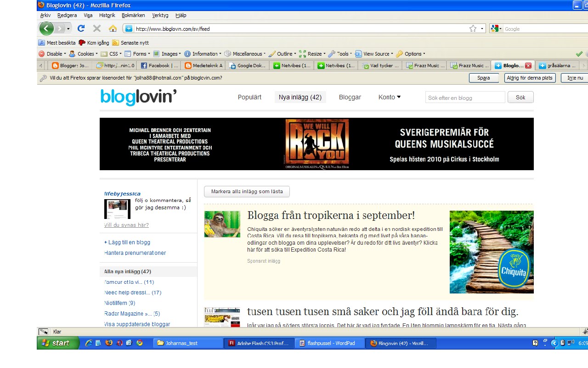This screenshot has width=588, height=368.
Task: Open the Senaste nytt feed bookmark
Action: pyautogui.click(x=131, y=43)
